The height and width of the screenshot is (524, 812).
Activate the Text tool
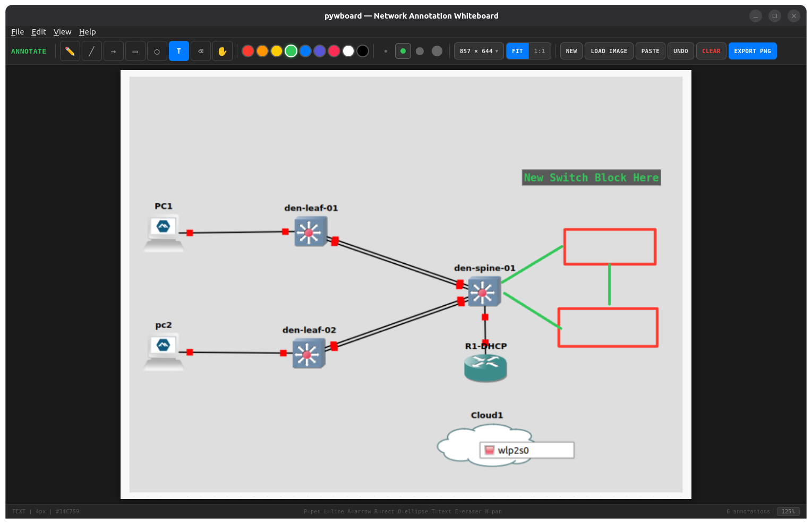click(178, 51)
